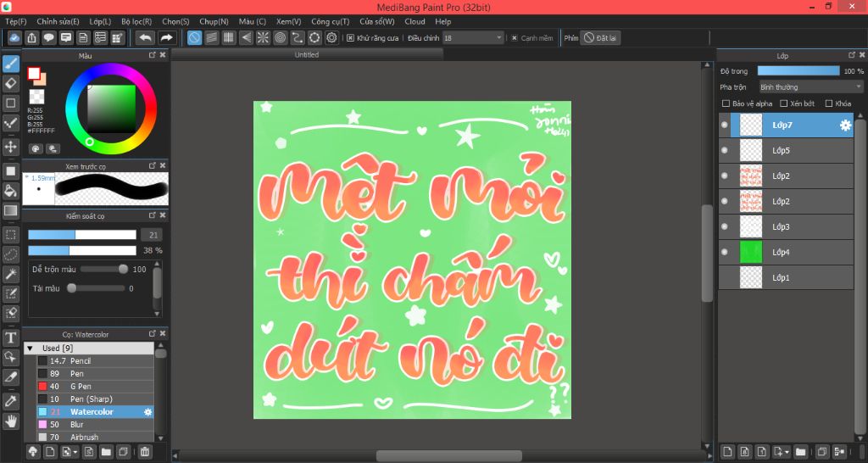This screenshot has height=463, width=868.
Task: Click the Dễ trộn màu slider
Action: pyautogui.click(x=104, y=269)
